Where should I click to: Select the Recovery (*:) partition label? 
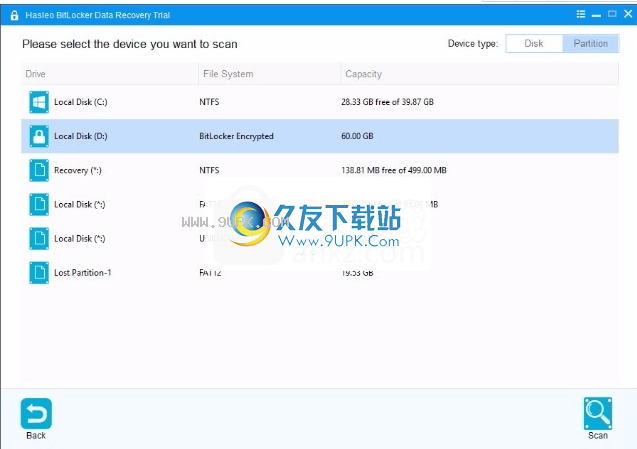pyautogui.click(x=78, y=170)
